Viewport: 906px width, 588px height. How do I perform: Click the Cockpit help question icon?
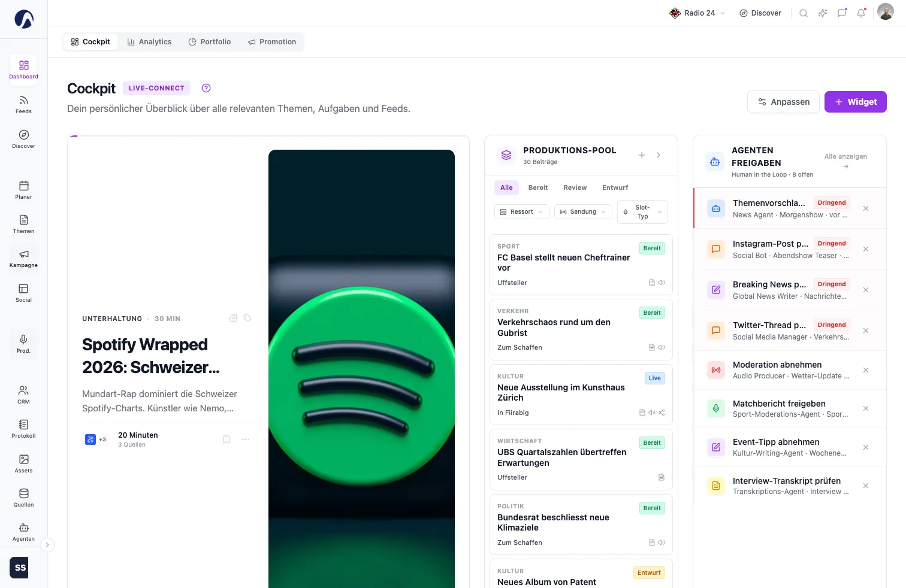[x=206, y=88]
